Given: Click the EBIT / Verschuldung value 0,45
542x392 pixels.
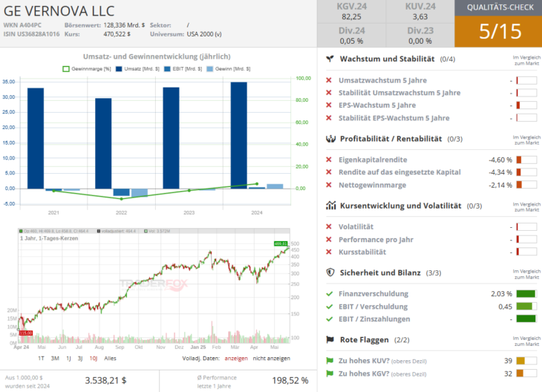Looking at the screenshot, I should click(x=505, y=307).
